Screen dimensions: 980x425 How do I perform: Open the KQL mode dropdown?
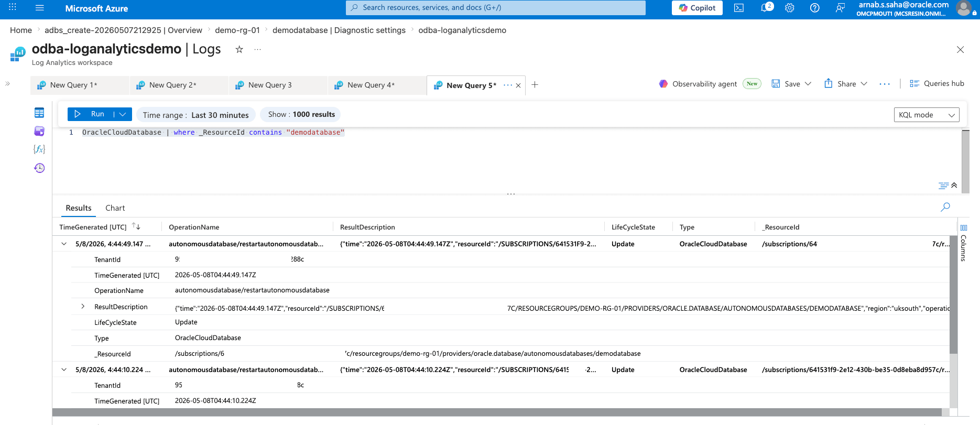pos(927,115)
